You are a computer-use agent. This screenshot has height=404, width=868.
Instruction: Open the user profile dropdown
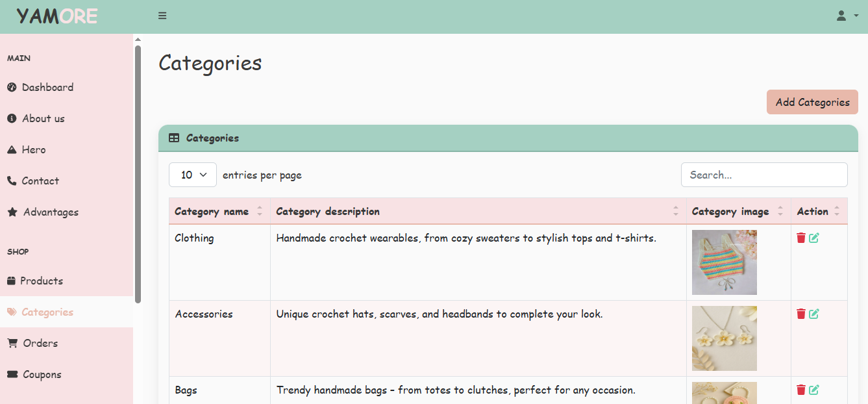click(x=847, y=16)
